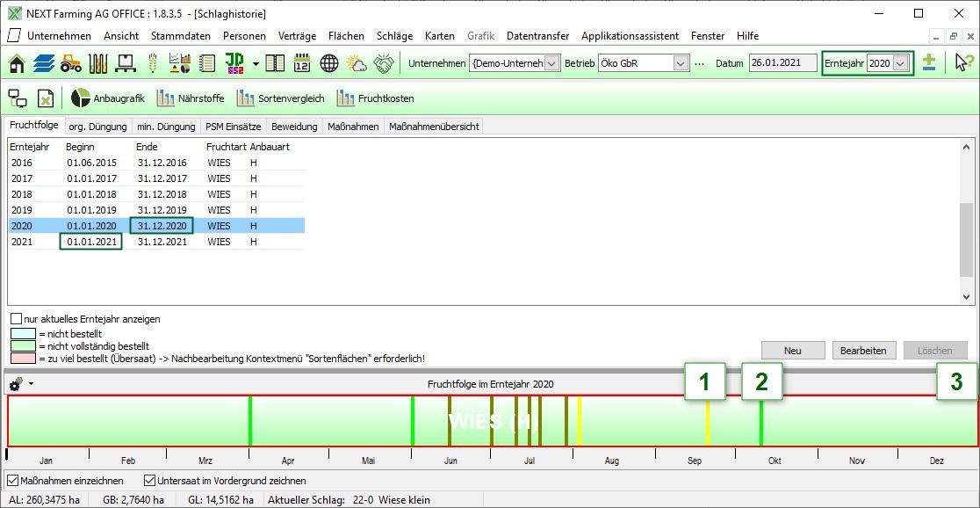Open the globe map icon
This screenshot has width=980, height=508.
(329, 63)
